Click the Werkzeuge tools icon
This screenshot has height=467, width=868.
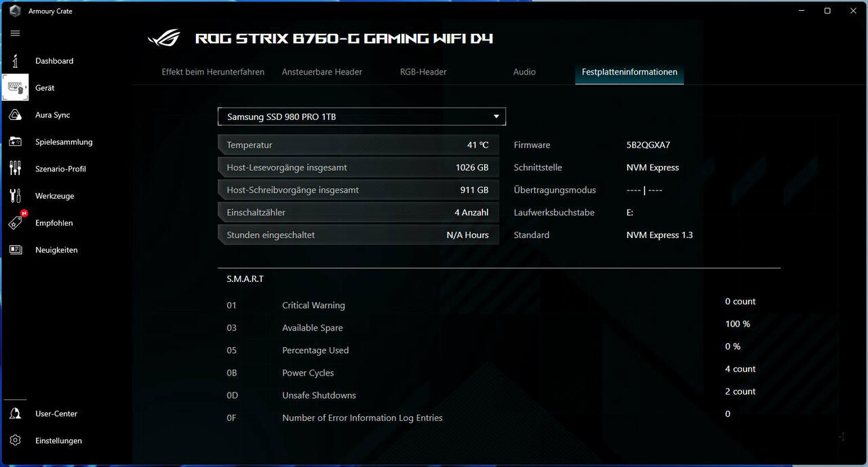click(15, 196)
